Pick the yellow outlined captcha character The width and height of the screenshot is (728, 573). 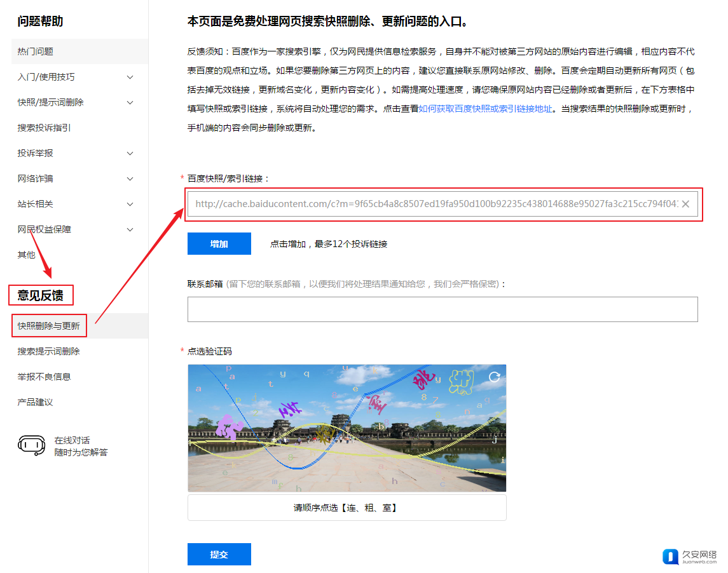(461, 382)
